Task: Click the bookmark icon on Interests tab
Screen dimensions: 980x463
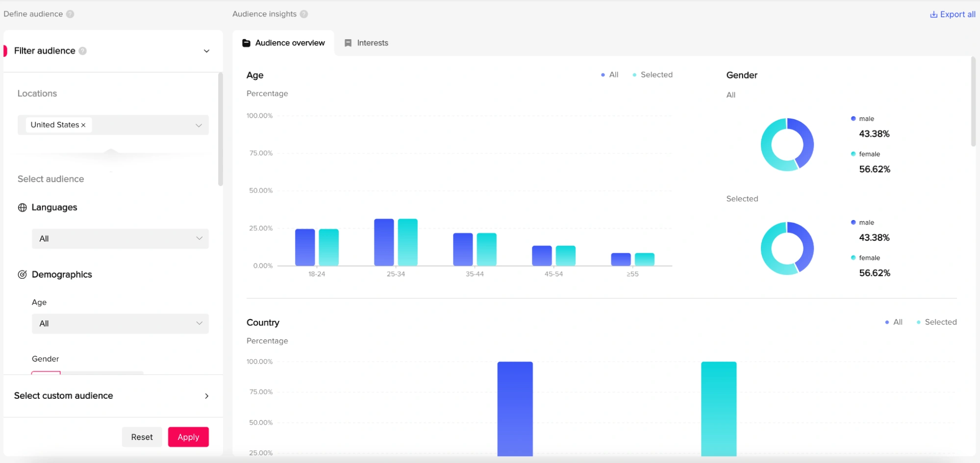Action: pos(348,43)
